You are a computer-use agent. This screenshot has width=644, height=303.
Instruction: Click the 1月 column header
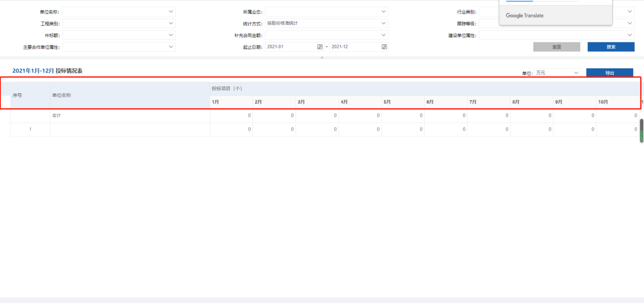click(x=231, y=102)
